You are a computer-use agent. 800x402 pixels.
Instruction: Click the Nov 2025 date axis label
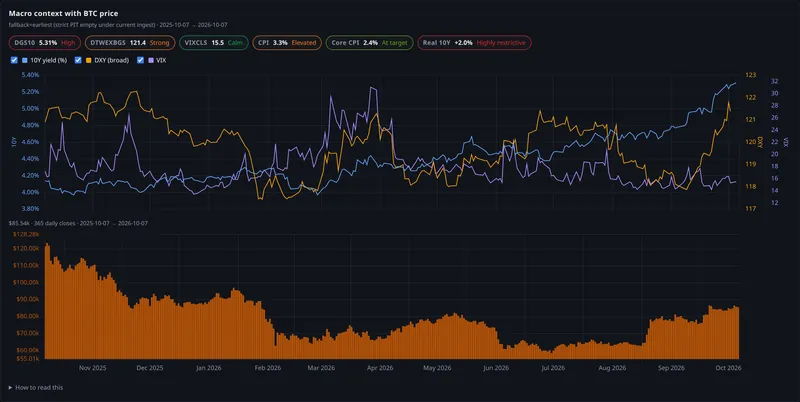pos(92,368)
